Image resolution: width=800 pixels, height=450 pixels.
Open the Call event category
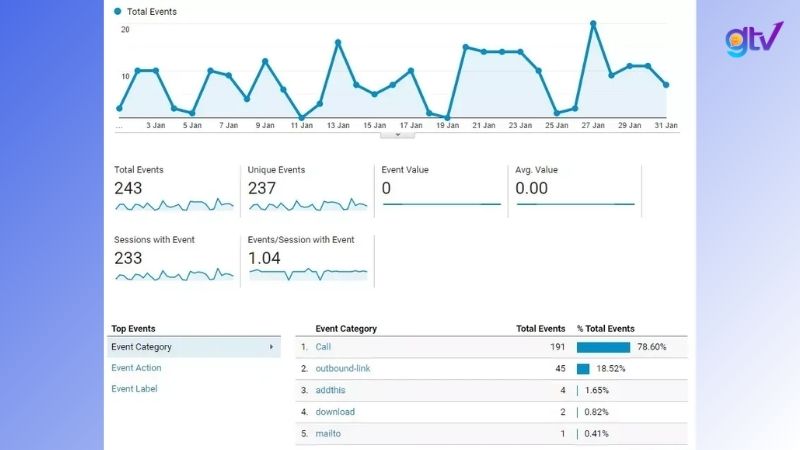tap(323, 347)
